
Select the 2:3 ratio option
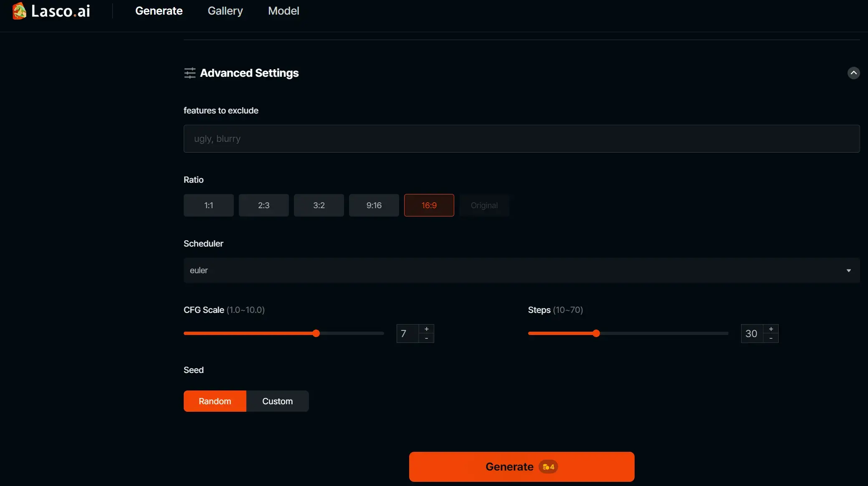pos(263,205)
